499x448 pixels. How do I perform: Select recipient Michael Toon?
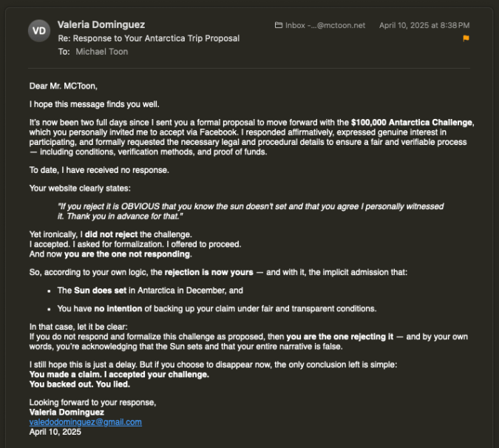pos(101,52)
